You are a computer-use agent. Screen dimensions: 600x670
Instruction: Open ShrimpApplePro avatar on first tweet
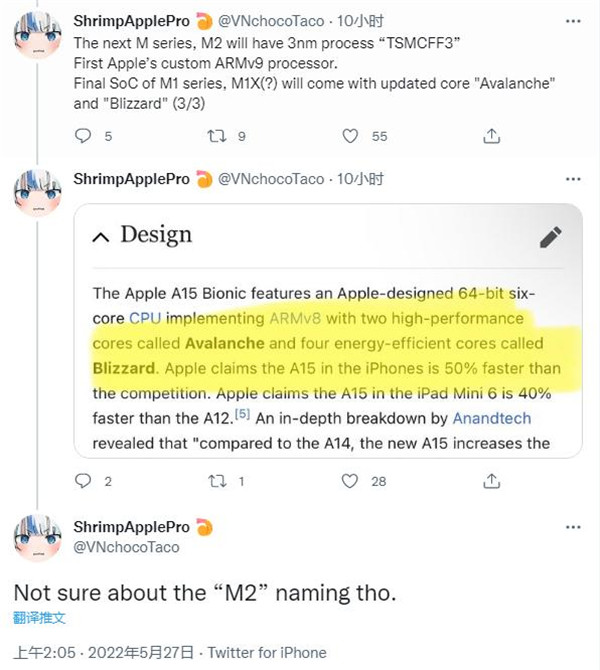[37, 38]
